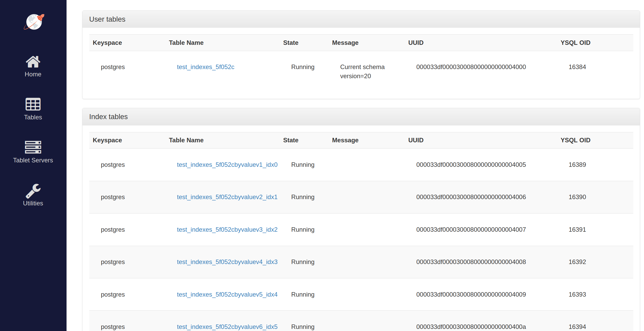Open table test_indexes_5f052c
644x331 pixels.
pos(205,67)
